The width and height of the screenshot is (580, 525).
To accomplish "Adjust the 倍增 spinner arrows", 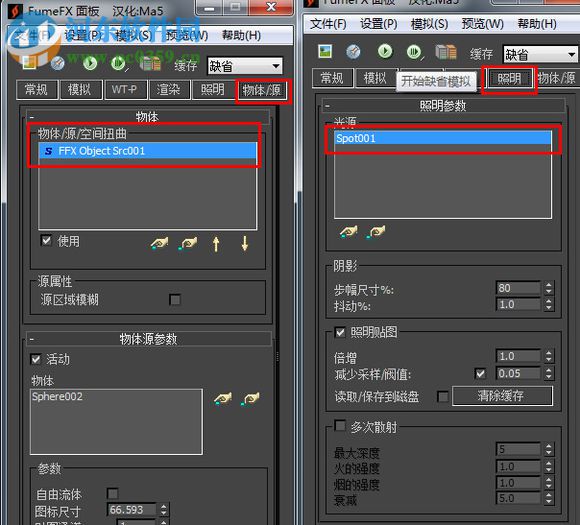I will click(549, 356).
